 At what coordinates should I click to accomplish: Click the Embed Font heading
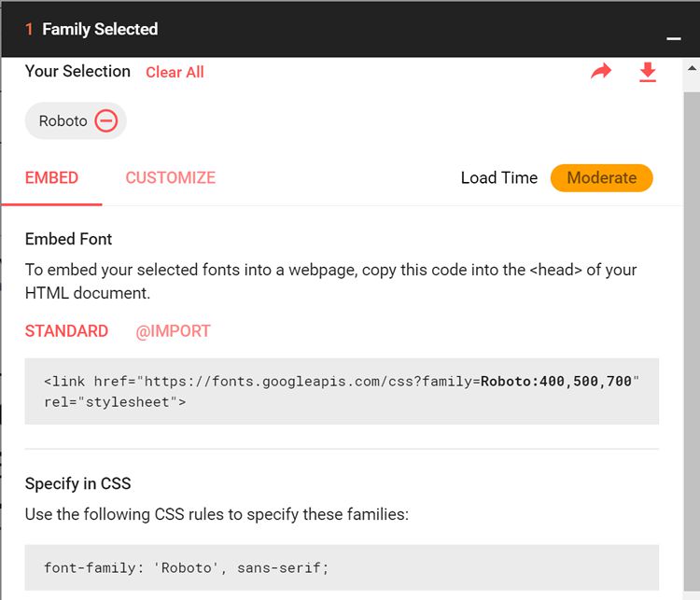click(x=68, y=240)
